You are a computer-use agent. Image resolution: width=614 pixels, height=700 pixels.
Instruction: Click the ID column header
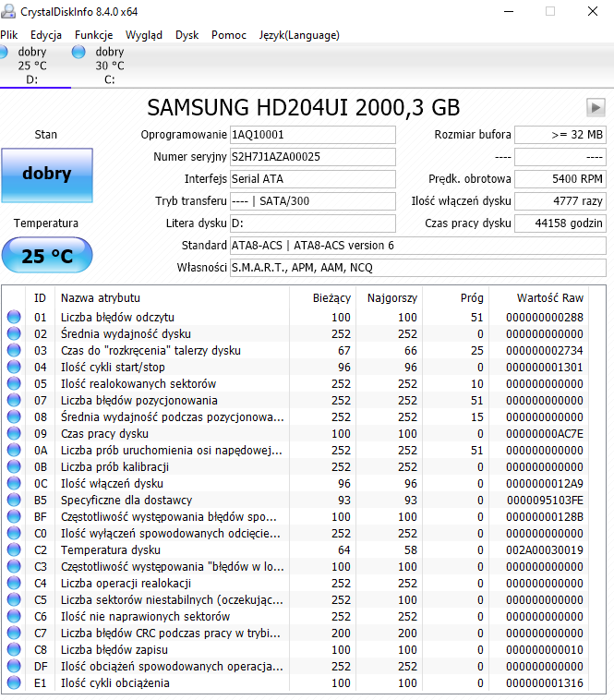[40, 297]
